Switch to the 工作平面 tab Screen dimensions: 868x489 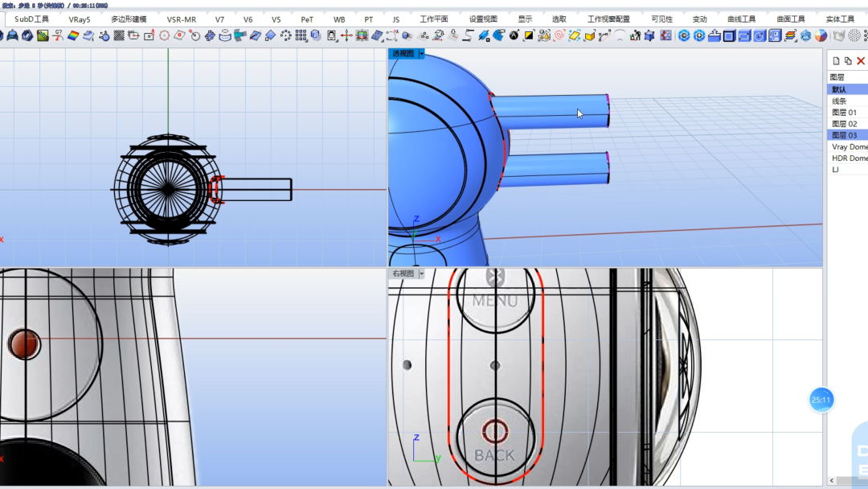pos(433,19)
